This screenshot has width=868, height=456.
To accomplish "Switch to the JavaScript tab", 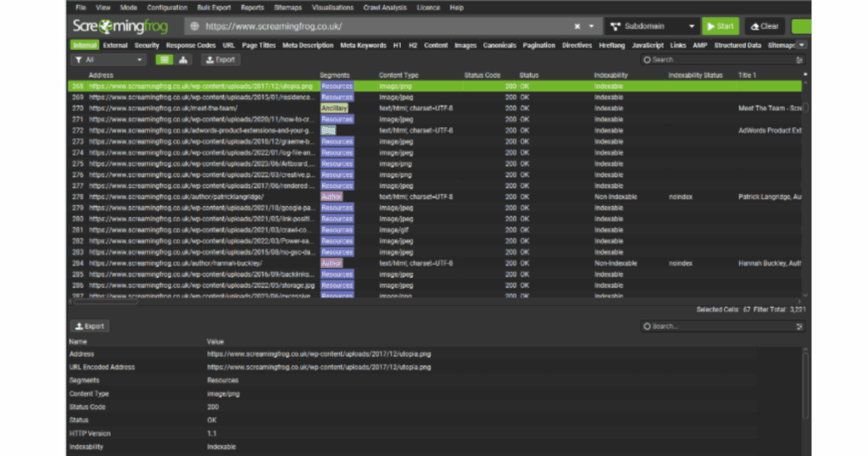I will click(647, 46).
